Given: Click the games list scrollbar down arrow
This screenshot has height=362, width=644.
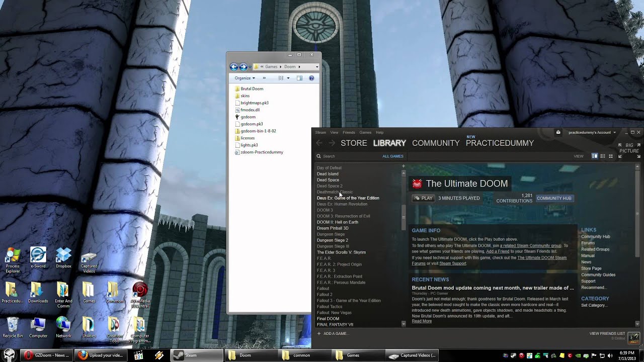Looking at the screenshot, I should (x=403, y=324).
